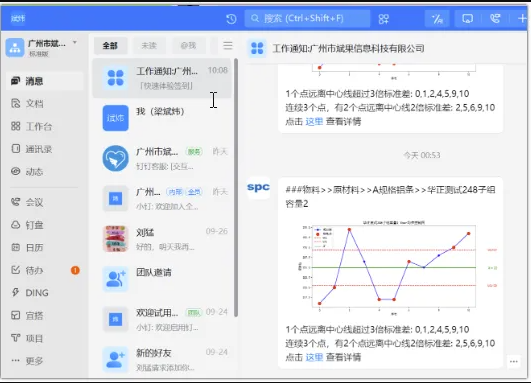Open the 刘猛 conversation
Viewport: 531px width, 383px height.
[x=162, y=239]
